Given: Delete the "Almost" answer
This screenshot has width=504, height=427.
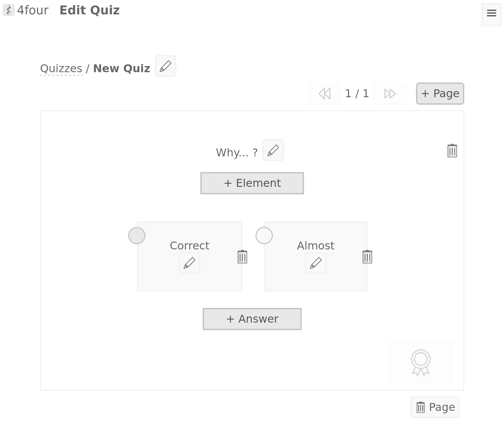Looking at the screenshot, I should pos(367,257).
